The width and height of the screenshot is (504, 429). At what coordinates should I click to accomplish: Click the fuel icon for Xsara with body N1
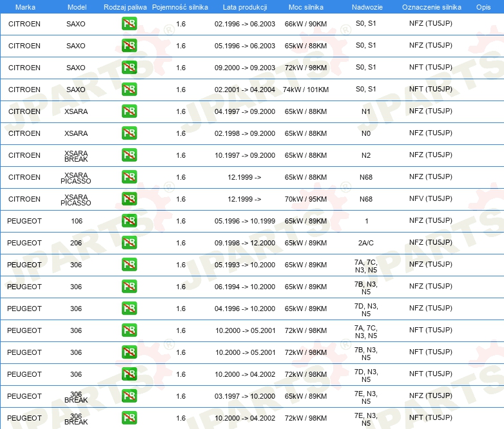pyautogui.click(x=129, y=111)
